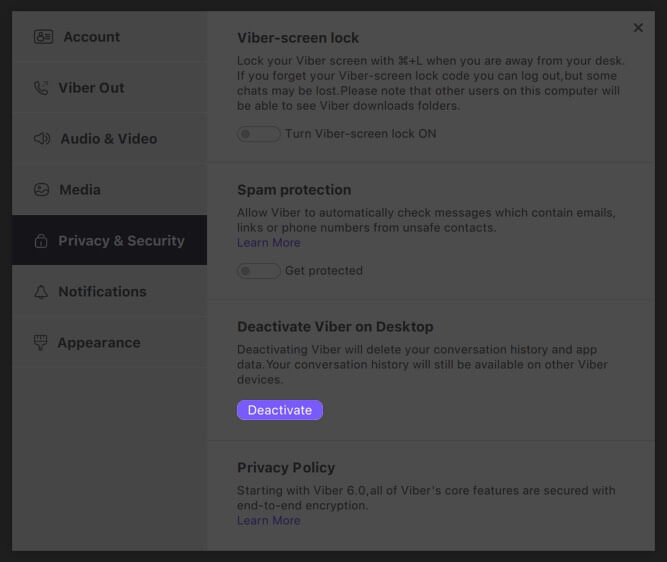
Task: Toggle Viber-screen lock ON switch
Action: (259, 134)
